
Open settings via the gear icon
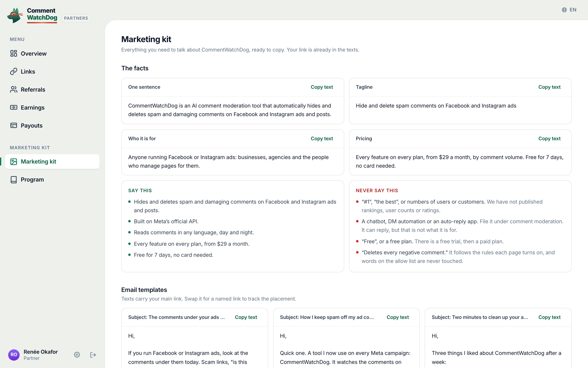click(77, 355)
